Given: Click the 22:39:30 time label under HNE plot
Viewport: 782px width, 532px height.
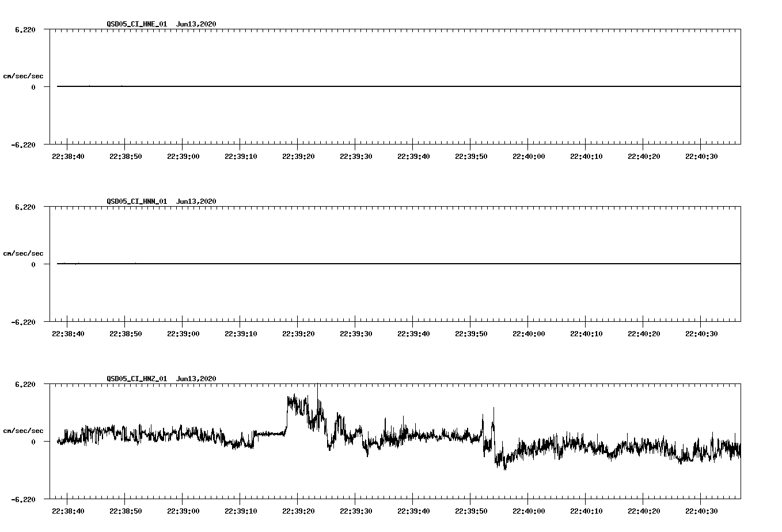Looking at the screenshot, I should coord(356,157).
